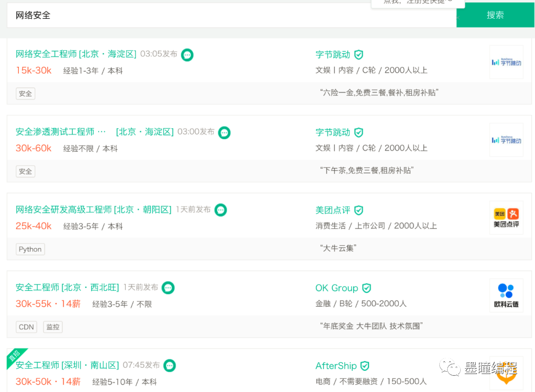Open job 安全工程师 [北京·西北旺]
535x392 pixels.
click(67, 287)
